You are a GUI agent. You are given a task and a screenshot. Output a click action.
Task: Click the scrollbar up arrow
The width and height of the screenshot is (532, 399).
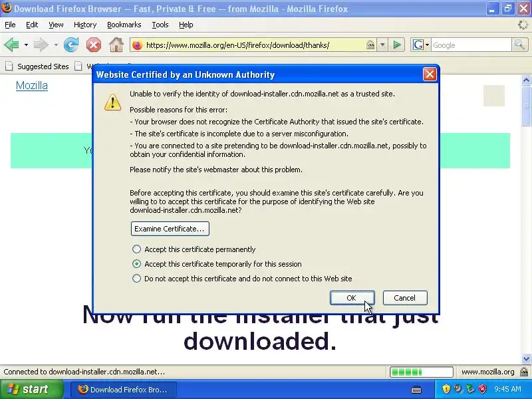(x=526, y=80)
